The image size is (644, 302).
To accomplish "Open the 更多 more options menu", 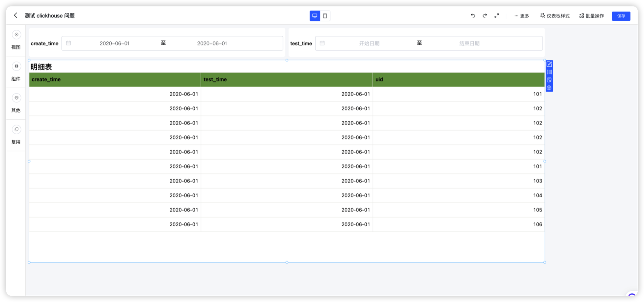I will (521, 15).
